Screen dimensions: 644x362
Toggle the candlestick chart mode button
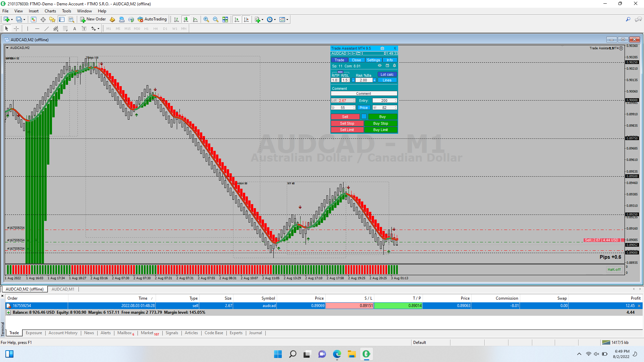(186, 19)
